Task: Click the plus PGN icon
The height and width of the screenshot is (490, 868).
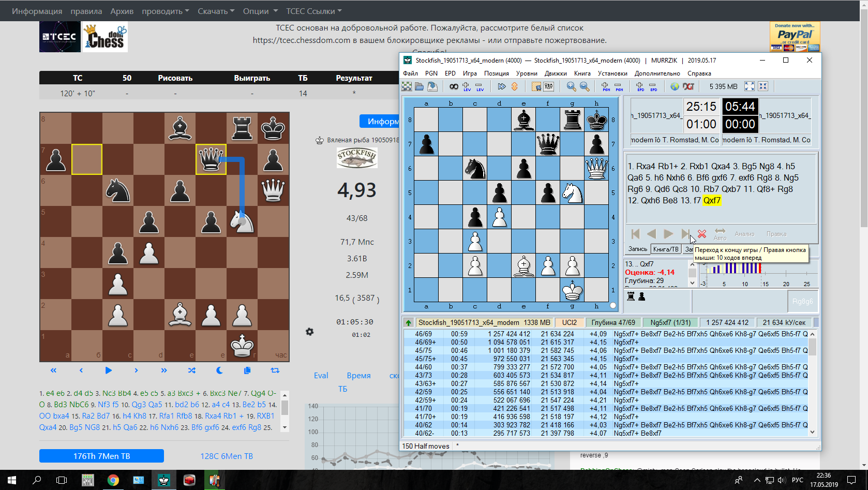Action: [606, 86]
